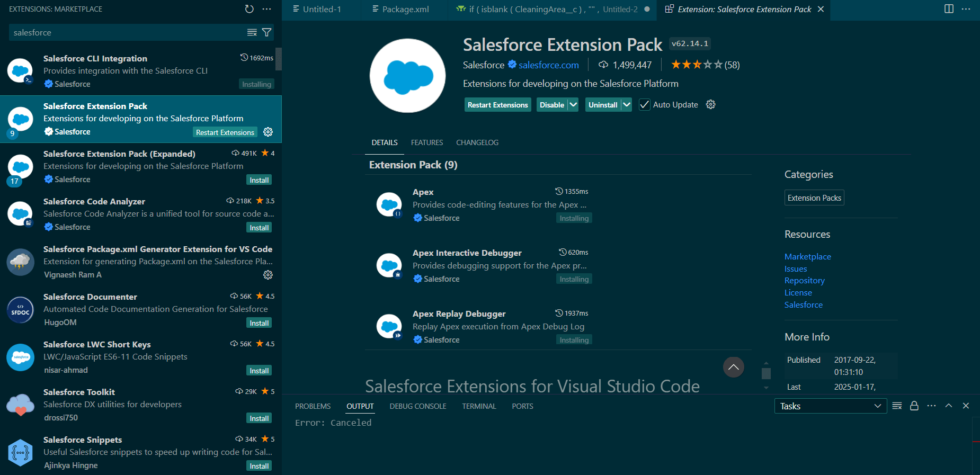
Task: Switch to the TERMINAL panel tab
Action: [x=479, y=406]
